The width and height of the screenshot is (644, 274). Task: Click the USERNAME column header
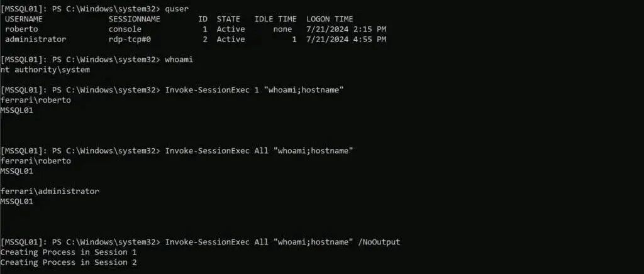(x=23, y=19)
